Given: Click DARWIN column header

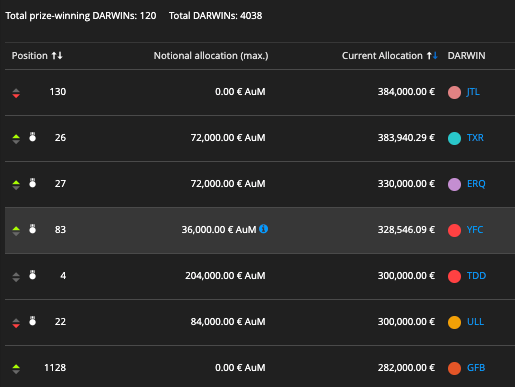Looking at the screenshot, I should (466, 56).
